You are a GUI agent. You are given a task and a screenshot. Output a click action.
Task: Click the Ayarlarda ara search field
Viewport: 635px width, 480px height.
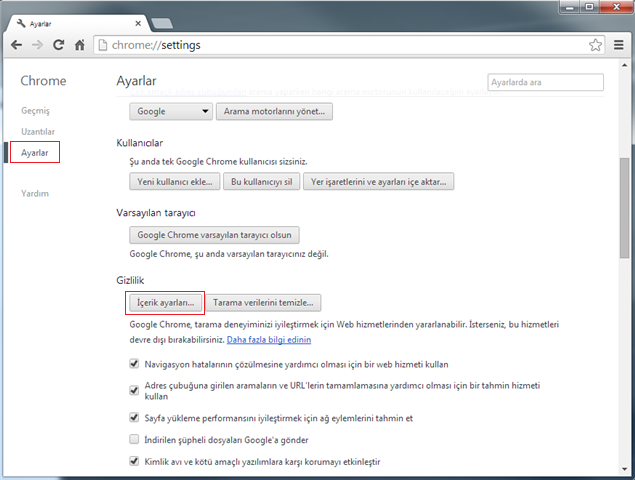click(546, 82)
